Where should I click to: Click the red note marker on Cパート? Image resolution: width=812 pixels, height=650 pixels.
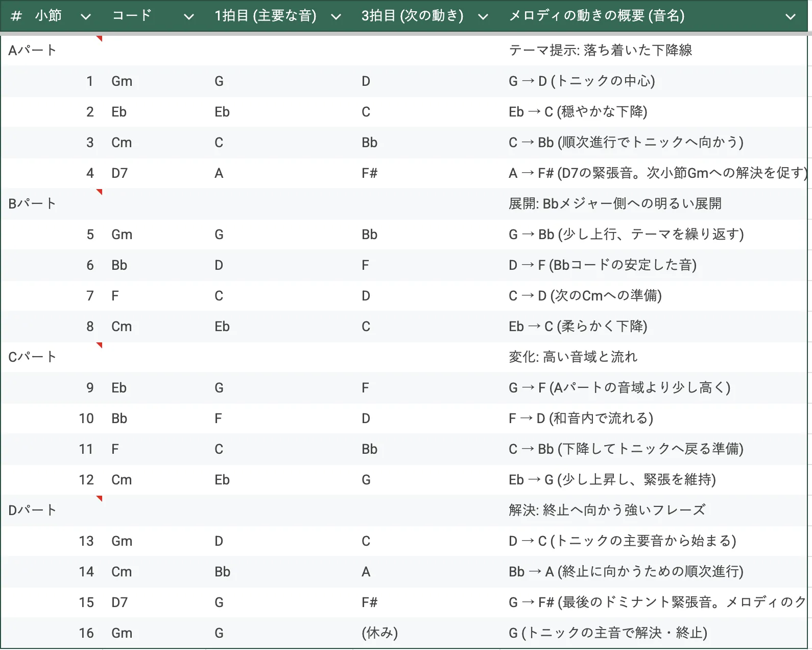pyautogui.click(x=100, y=345)
